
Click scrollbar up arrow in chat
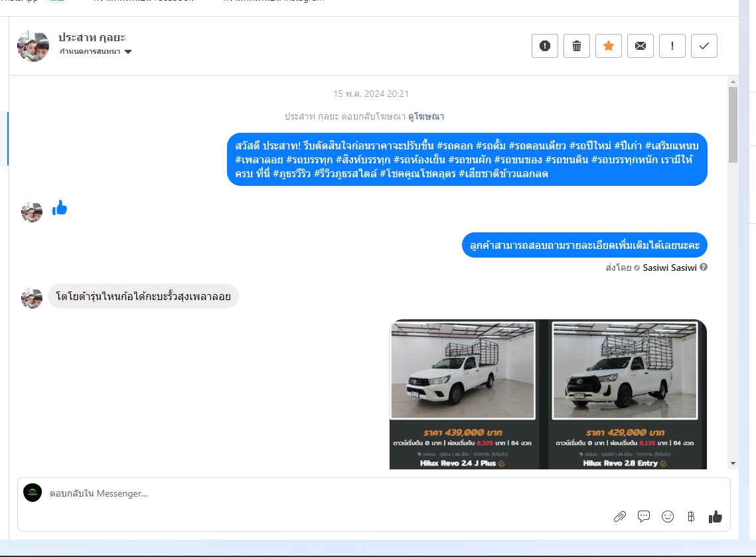click(x=733, y=82)
